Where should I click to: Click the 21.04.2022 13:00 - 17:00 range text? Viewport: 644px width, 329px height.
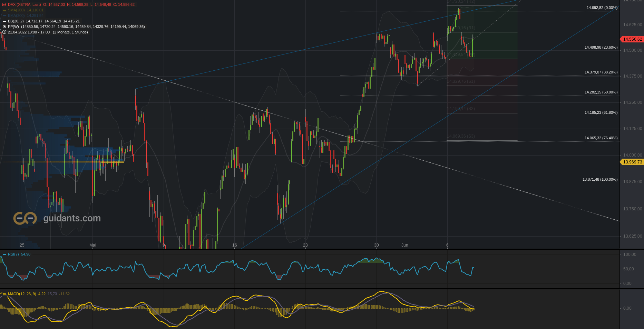(29, 32)
